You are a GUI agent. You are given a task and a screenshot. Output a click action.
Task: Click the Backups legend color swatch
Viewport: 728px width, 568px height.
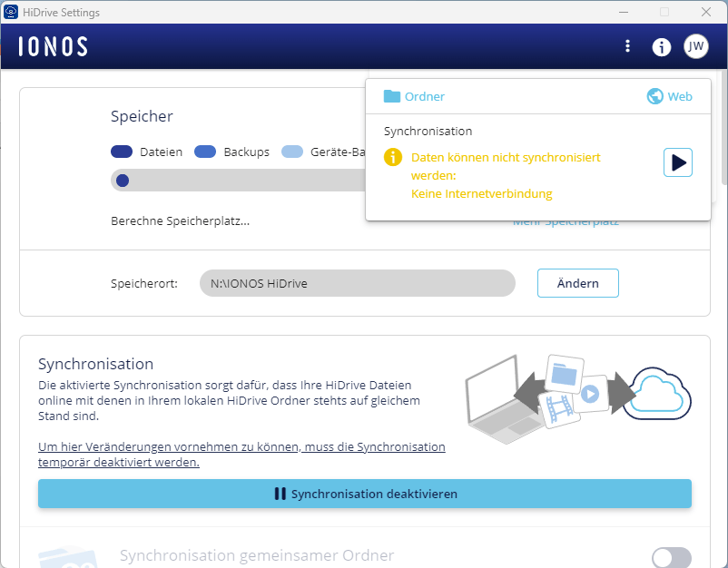[205, 152]
